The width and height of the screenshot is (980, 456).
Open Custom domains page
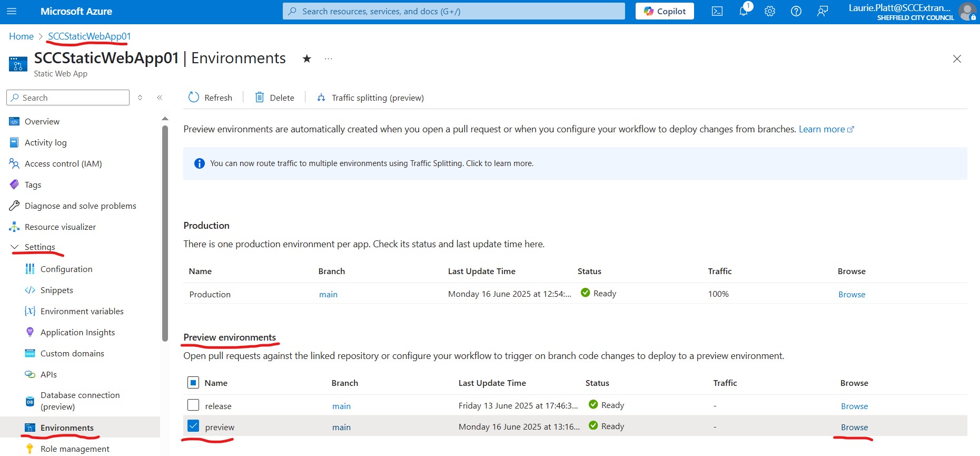(x=72, y=353)
